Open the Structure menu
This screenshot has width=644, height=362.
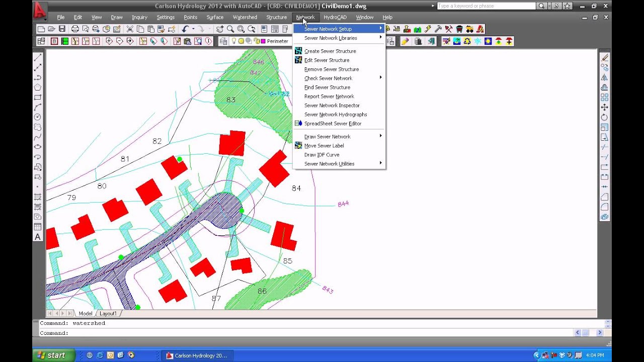tap(276, 17)
